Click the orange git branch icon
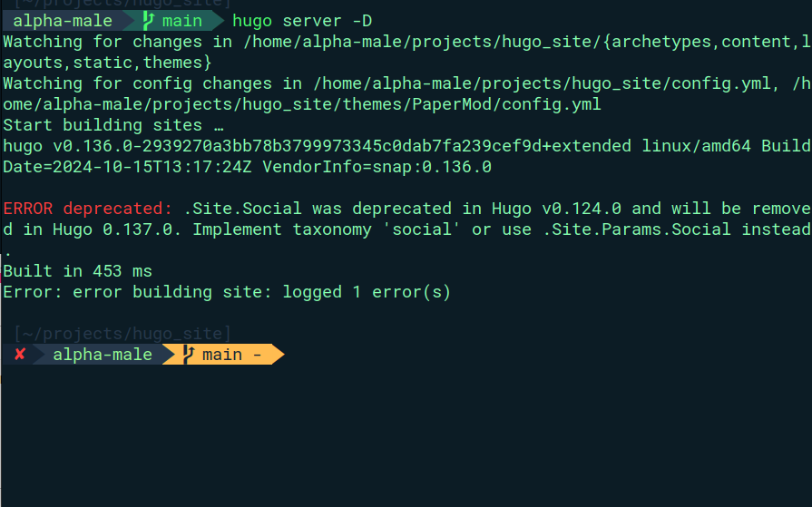The image size is (812, 507). [188, 355]
